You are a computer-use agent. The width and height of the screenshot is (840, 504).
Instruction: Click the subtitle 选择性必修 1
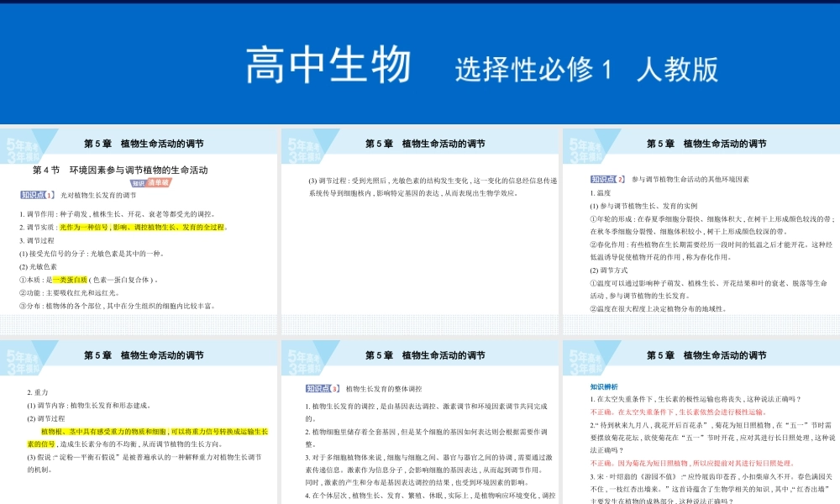(533, 69)
